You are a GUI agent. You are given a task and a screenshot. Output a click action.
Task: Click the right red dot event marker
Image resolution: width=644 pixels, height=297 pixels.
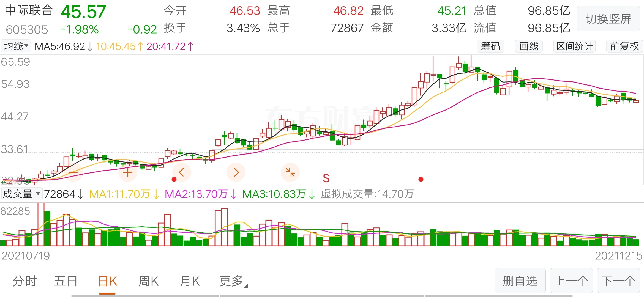tap(421, 179)
